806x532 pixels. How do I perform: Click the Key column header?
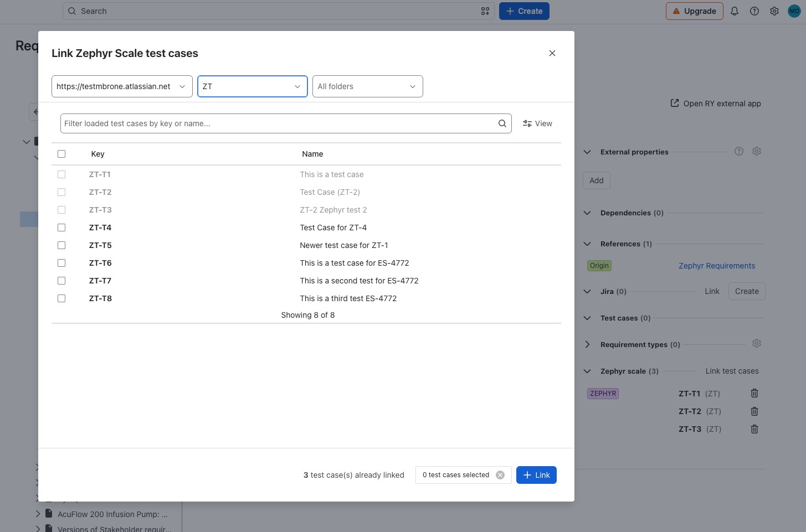[97, 154]
